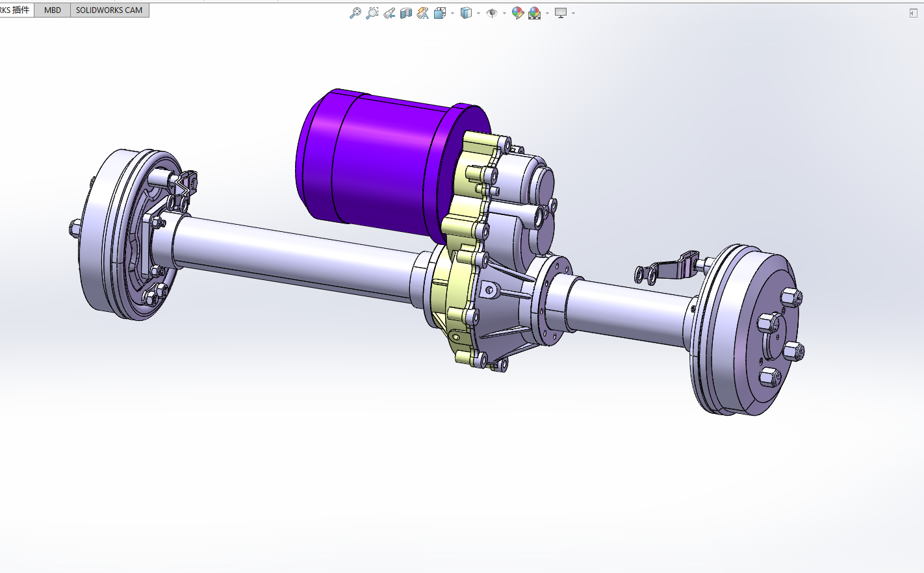
Task: Expand the View Orientation dropdown arrow
Action: click(x=452, y=13)
